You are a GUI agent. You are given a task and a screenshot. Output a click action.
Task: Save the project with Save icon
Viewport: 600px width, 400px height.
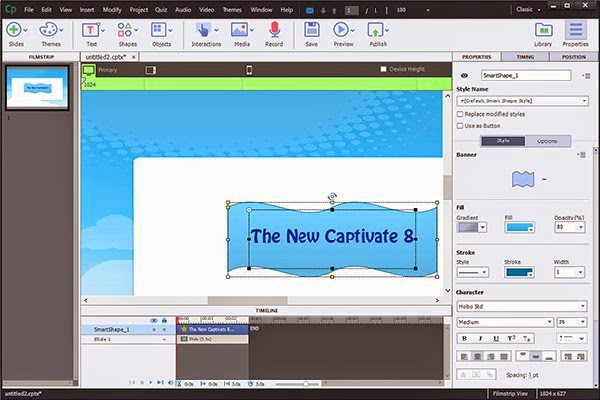tap(311, 30)
